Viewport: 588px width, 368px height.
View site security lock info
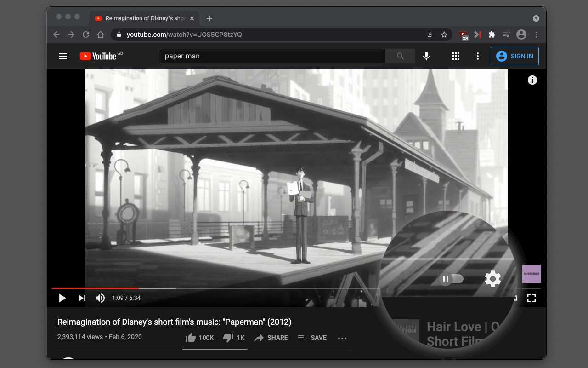[x=119, y=34]
